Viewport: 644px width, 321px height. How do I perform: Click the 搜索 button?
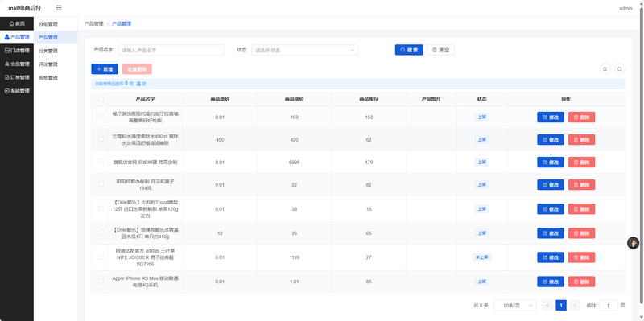click(x=409, y=50)
